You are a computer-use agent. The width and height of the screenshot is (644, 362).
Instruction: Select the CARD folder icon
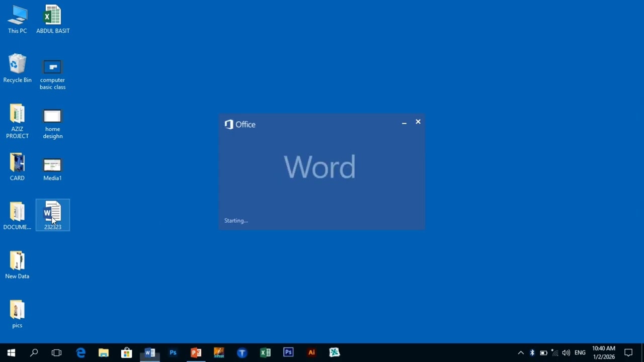coord(17,167)
